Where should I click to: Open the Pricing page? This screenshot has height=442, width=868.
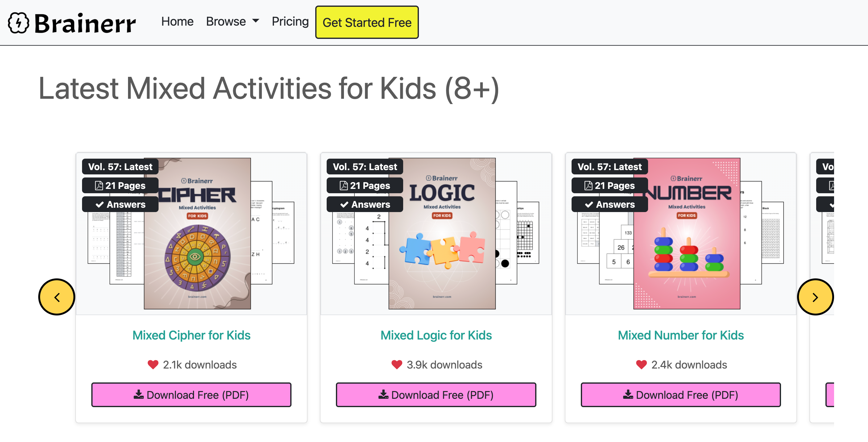click(x=290, y=22)
